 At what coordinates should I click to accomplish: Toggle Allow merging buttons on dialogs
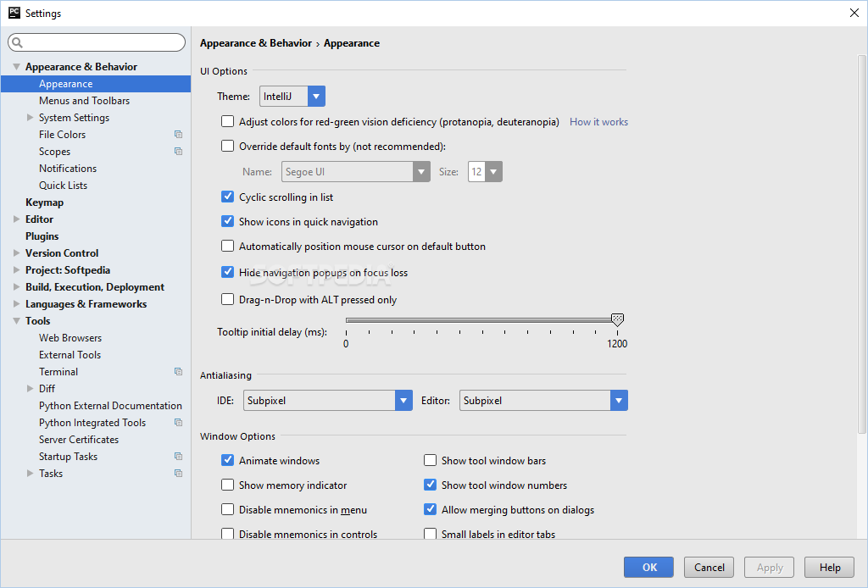[x=430, y=509]
